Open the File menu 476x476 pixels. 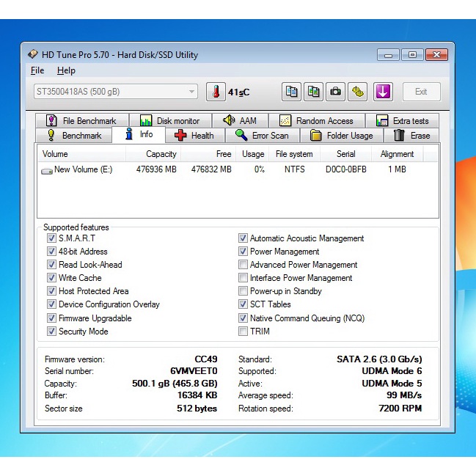(x=37, y=70)
